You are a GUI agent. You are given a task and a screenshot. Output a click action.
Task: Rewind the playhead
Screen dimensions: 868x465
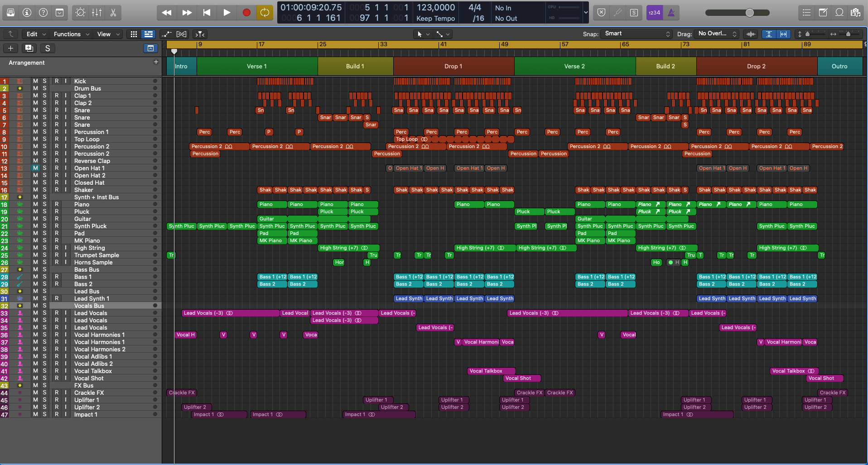pyautogui.click(x=166, y=13)
